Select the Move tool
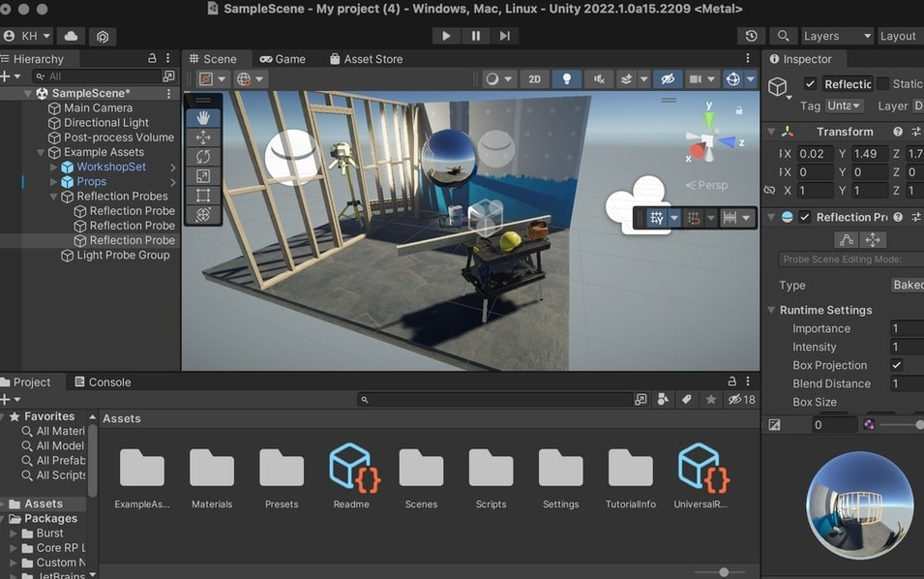Image resolution: width=924 pixels, height=579 pixels. point(202,137)
